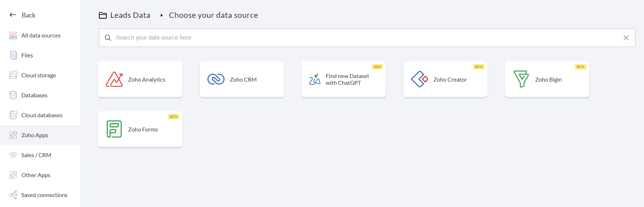Click the ChatGPT dataset sparkle icon
This screenshot has height=207, width=644.
pyautogui.click(x=315, y=79)
